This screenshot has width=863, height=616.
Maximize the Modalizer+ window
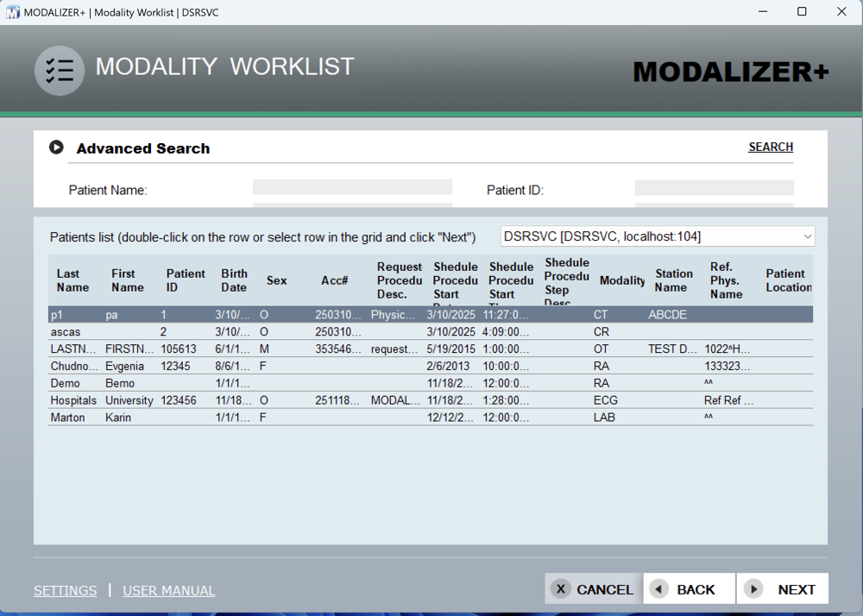click(x=802, y=11)
